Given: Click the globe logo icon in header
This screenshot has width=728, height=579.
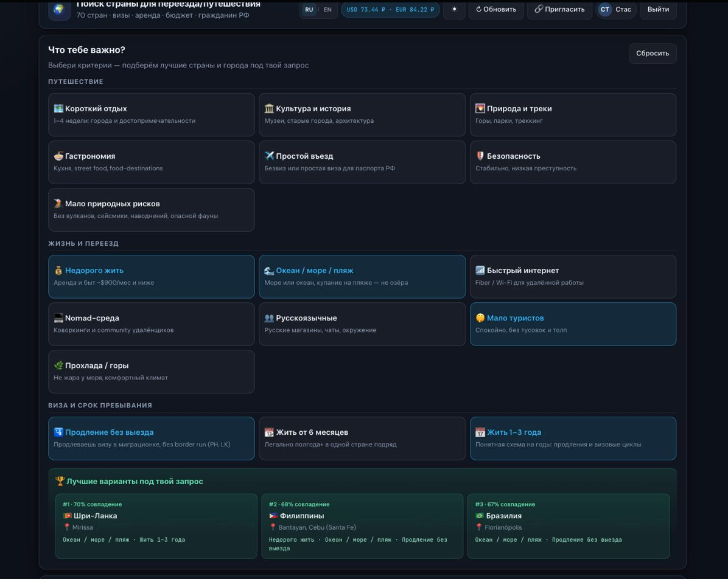Looking at the screenshot, I should pyautogui.click(x=59, y=9).
